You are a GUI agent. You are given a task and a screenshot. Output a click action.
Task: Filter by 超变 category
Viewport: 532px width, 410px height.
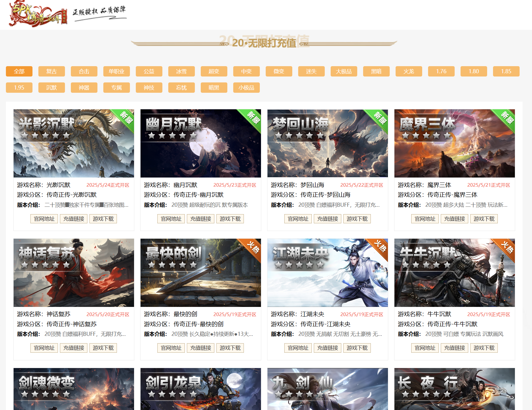pyautogui.click(x=214, y=71)
